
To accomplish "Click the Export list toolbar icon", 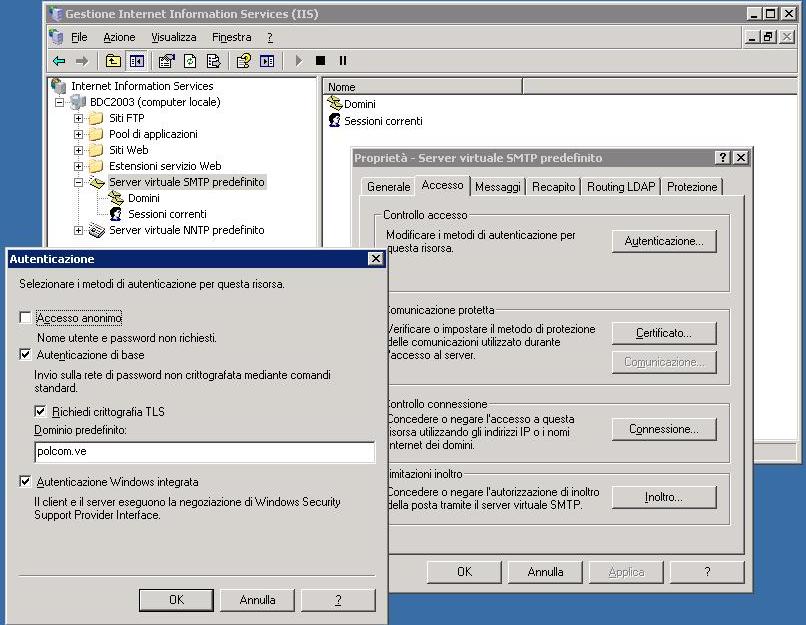I will tap(213, 61).
